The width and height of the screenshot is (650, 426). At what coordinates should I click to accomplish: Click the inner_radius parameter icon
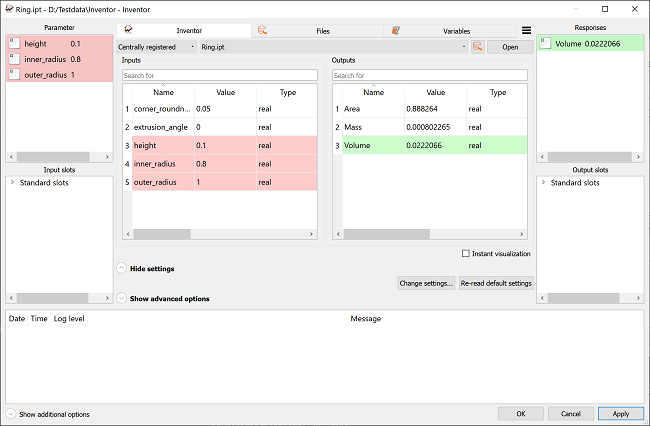tap(14, 59)
